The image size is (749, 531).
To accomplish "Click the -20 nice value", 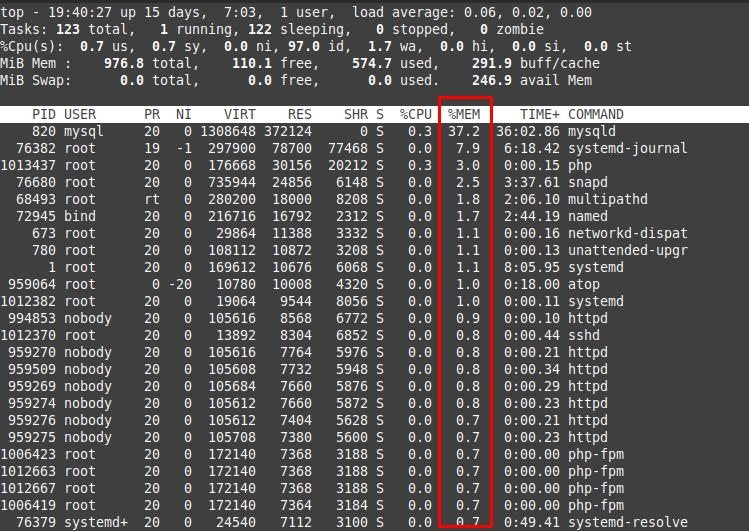I will pos(180,284).
